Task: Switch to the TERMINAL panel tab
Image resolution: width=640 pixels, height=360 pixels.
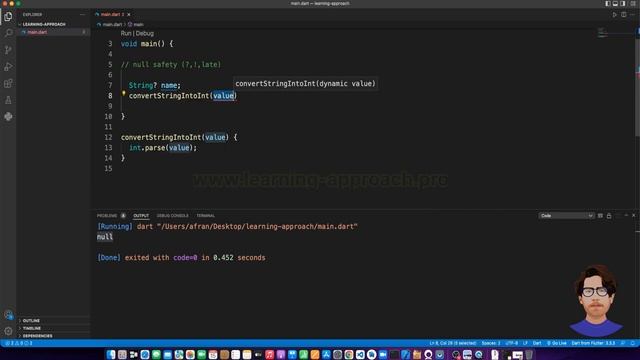Action: (x=205, y=216)
